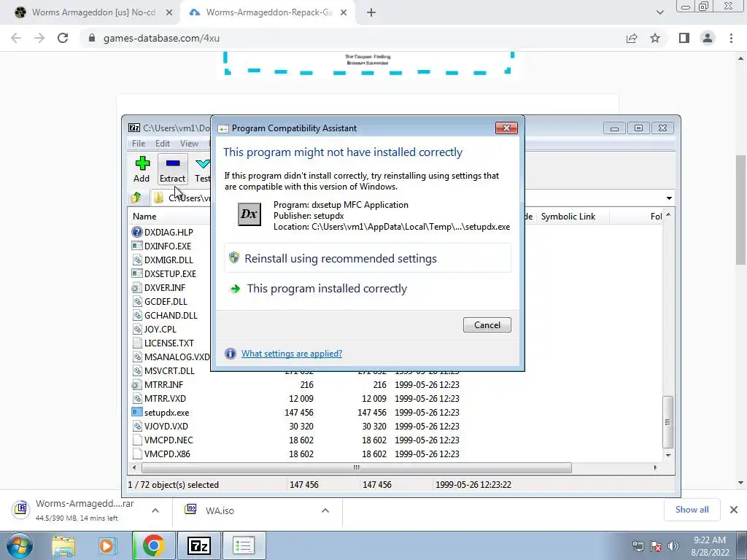Select DXVER.INF in the file list
This screenshot has height=560, width=747.
tap(164, 287)
